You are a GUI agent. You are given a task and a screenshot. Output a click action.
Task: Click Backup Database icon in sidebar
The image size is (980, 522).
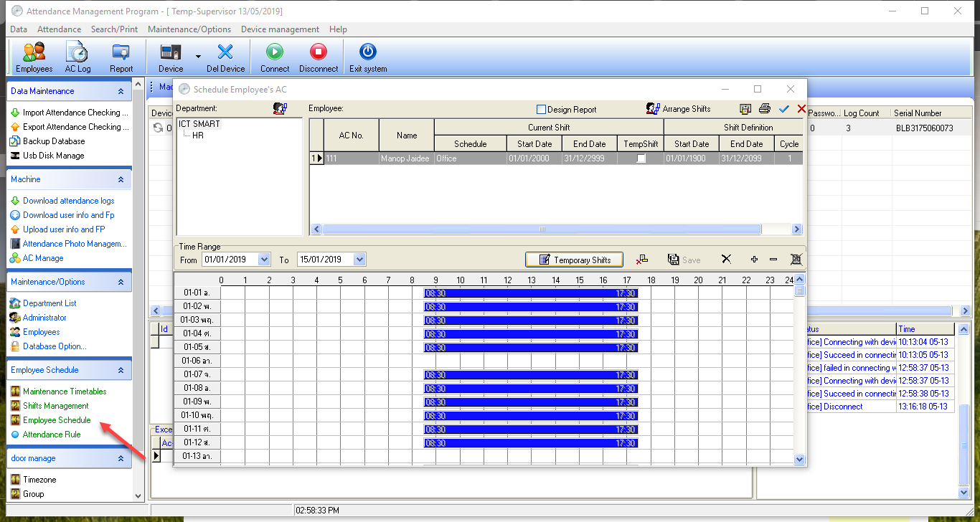pos(16,141)
